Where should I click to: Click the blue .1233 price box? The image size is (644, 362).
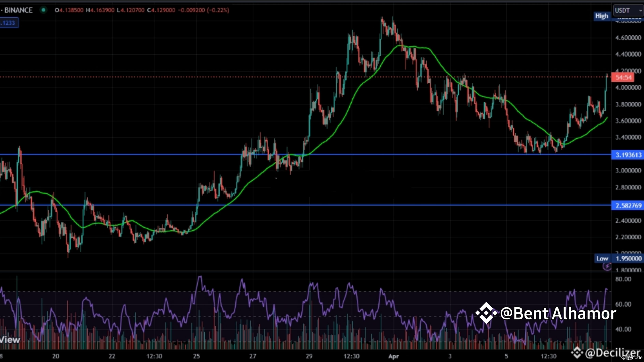point(9,23)
